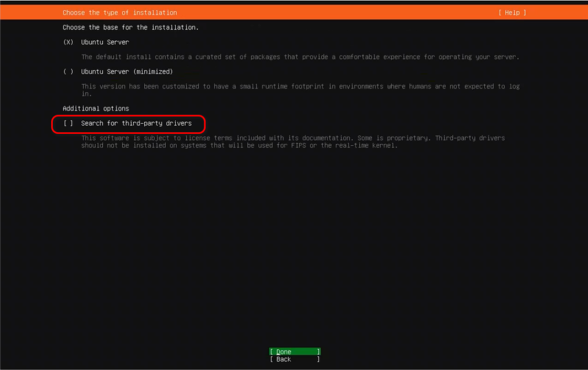The height and width of the screenshot is (370, 588).
Task: Click the "Ubuntu Server (minimized)" option label
Action: click(127, 72)
